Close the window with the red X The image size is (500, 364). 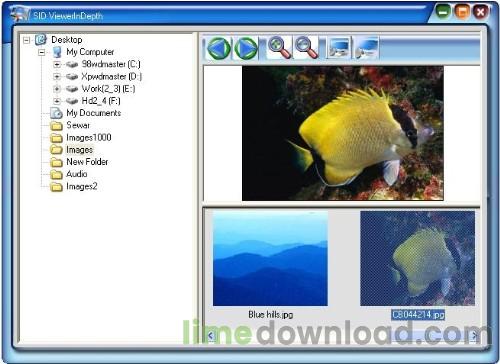(x=481, y=12)
